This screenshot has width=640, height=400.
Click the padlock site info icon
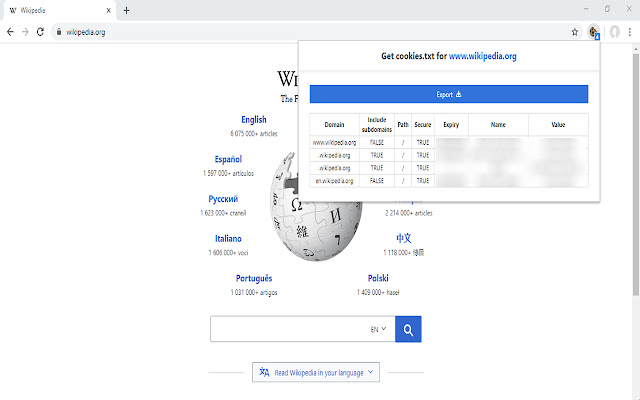coord(59,32)
